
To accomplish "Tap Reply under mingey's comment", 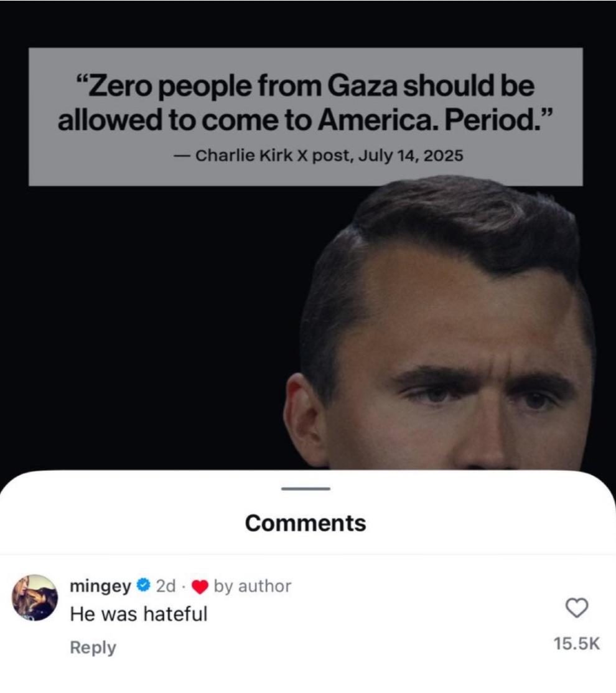I will 93,647.
